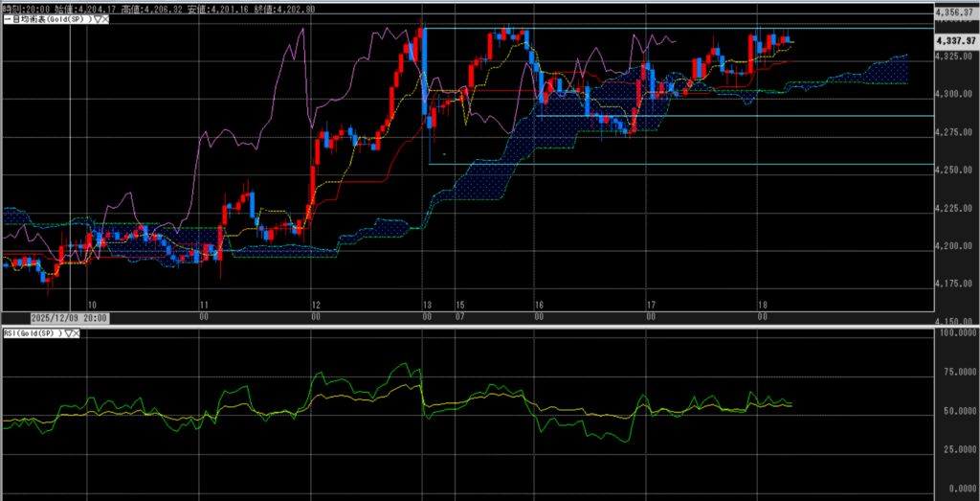Select the 4,337.97 current price marker

point(956,40)
